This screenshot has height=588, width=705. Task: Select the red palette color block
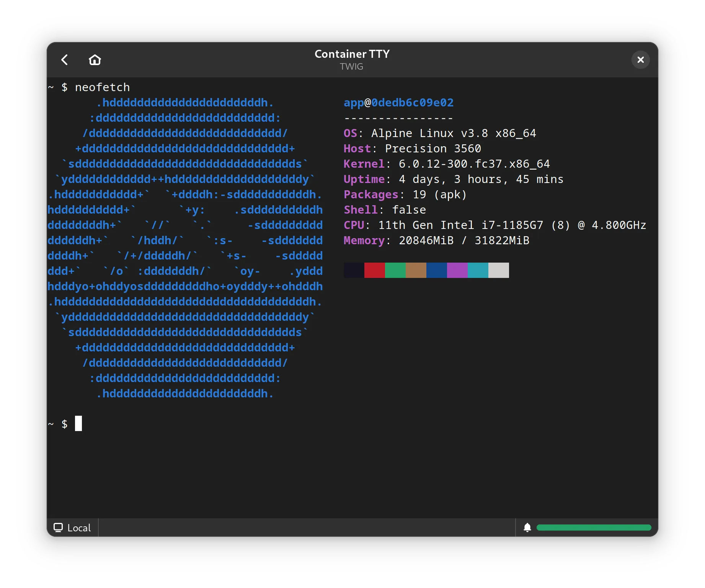point(374,270)
